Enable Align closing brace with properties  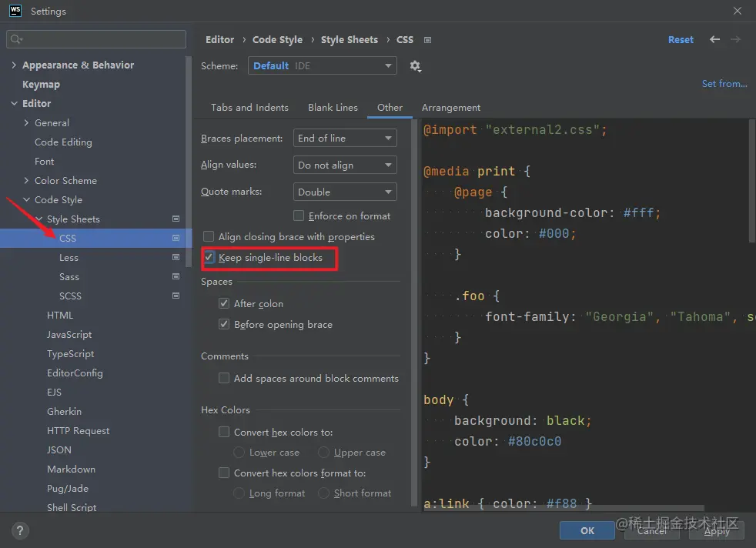click(209, 236)
